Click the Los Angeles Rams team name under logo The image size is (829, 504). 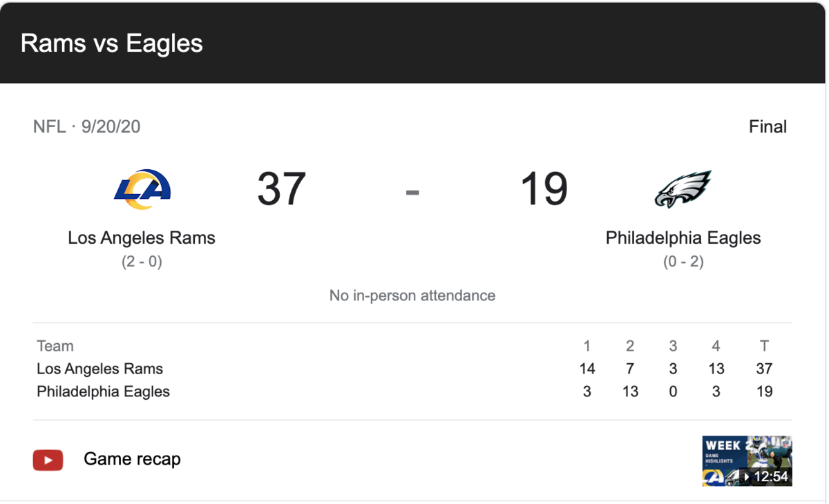[142, 238]
